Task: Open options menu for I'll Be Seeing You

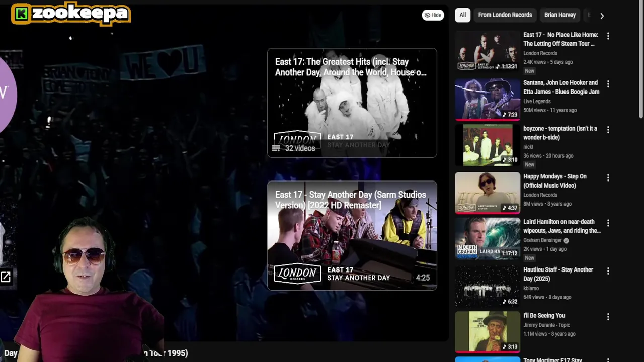Action: coord(608,317)
